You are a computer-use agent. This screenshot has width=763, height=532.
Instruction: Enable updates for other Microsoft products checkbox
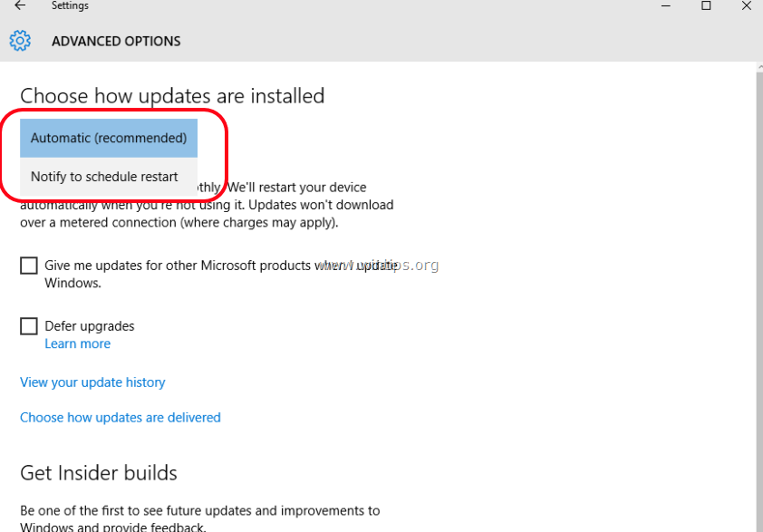(x=29, y=266)
